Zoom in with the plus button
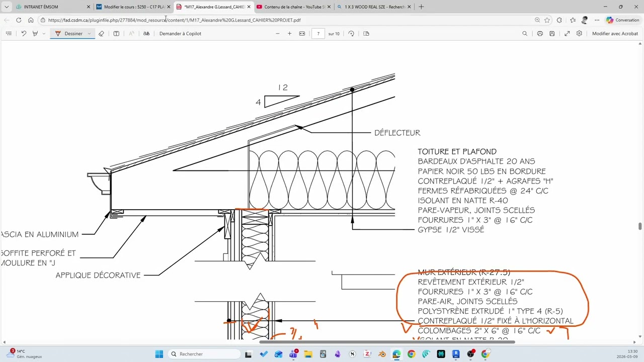Viewport: 644px width, 362px height. [289, 34]
